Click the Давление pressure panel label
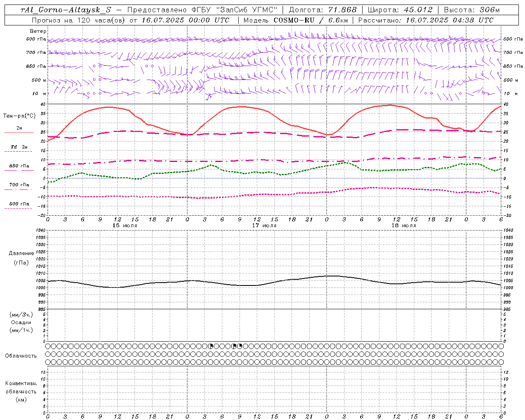 coord(21,253)
